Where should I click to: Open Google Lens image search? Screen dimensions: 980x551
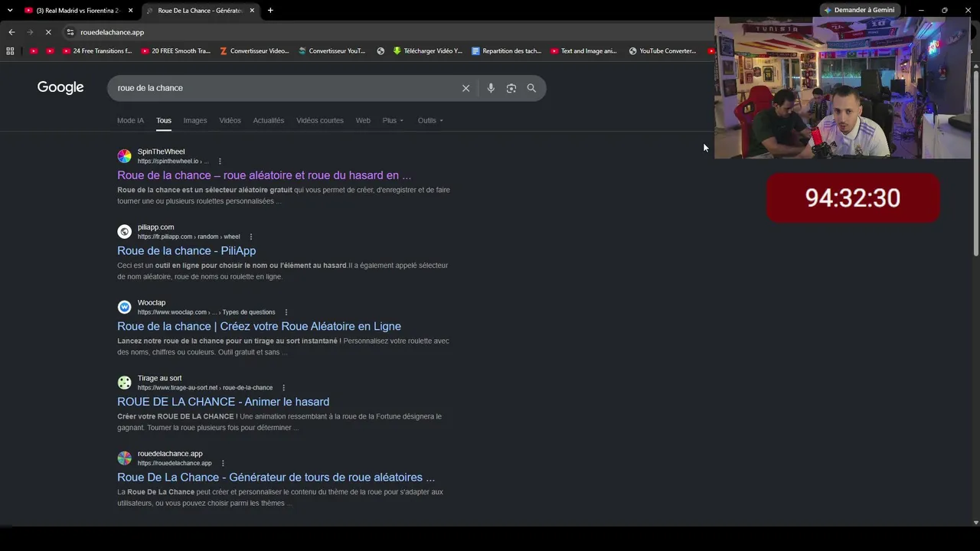pyautogui.click(x=511, y=88)
